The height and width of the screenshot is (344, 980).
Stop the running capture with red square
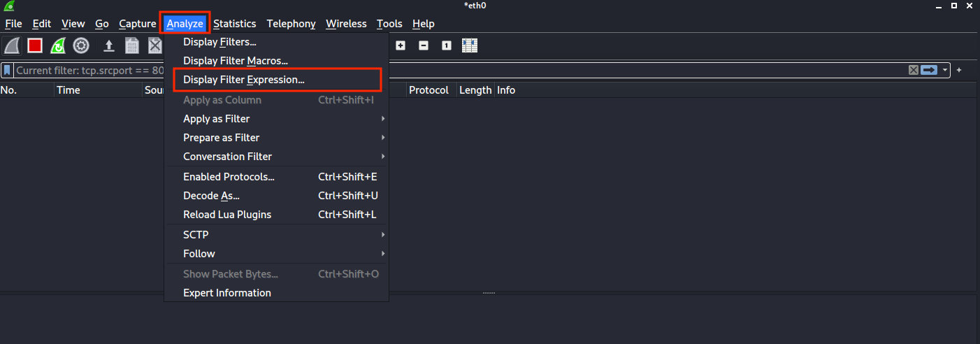(35, 46)
